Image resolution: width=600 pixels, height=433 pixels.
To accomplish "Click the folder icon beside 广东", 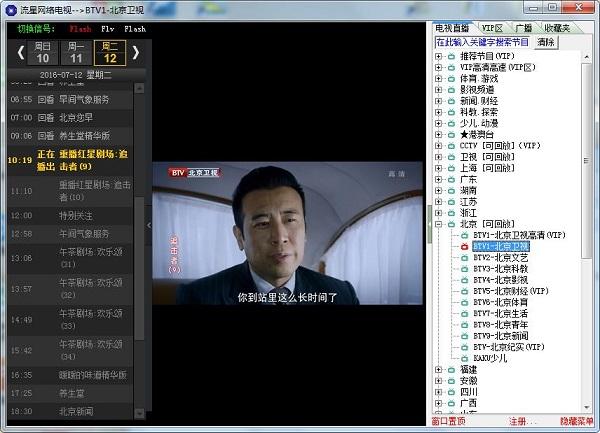I will tap(452, 179).
